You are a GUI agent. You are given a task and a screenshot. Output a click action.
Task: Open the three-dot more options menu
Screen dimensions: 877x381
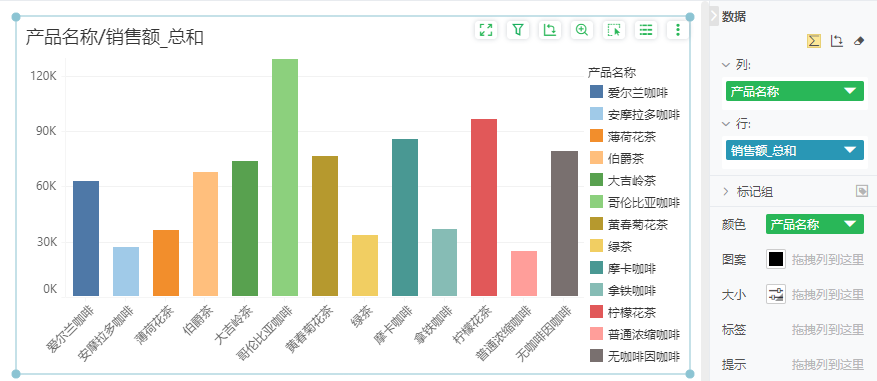pos(678,30)
